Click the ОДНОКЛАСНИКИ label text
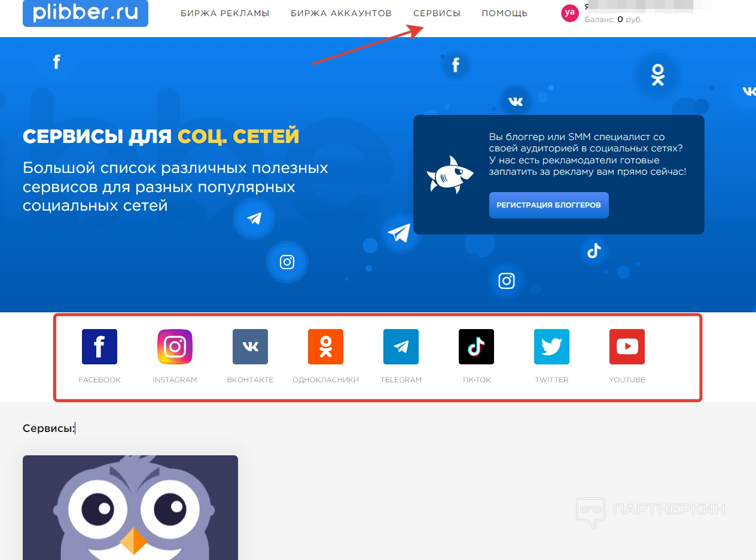This screenshot has height=560, width=756. [x=325, y=380]
